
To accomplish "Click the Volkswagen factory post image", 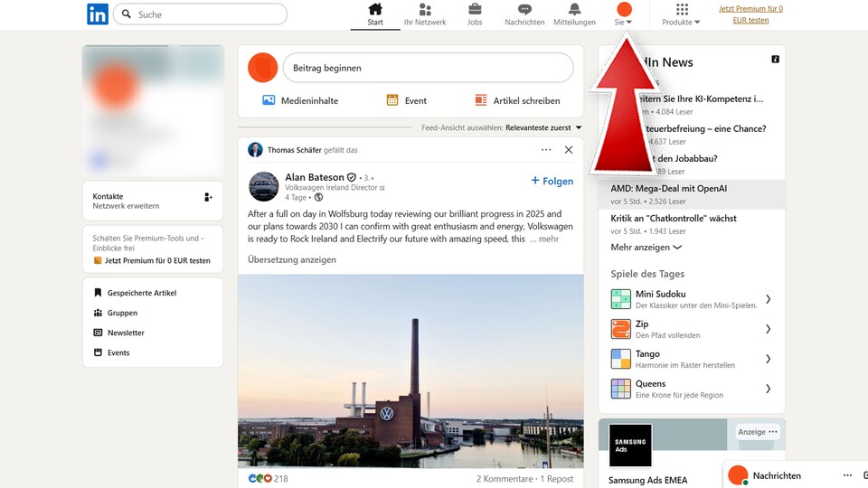I will tap(410, 371).
